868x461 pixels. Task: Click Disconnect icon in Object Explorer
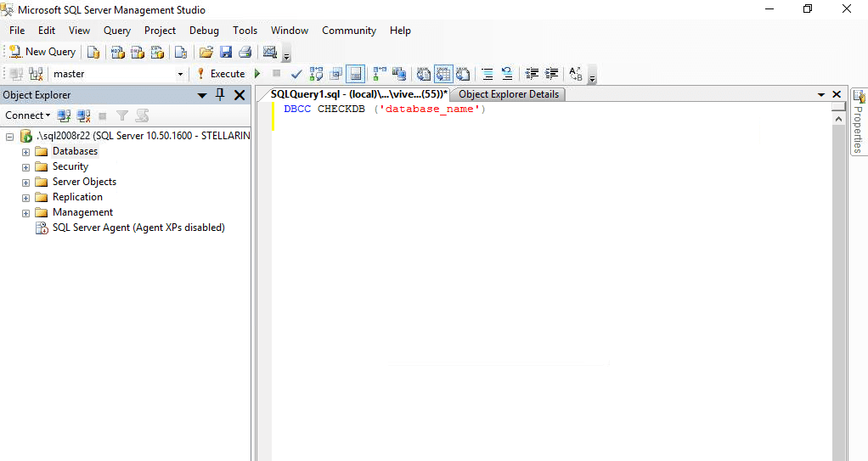[x=83, y=115]
